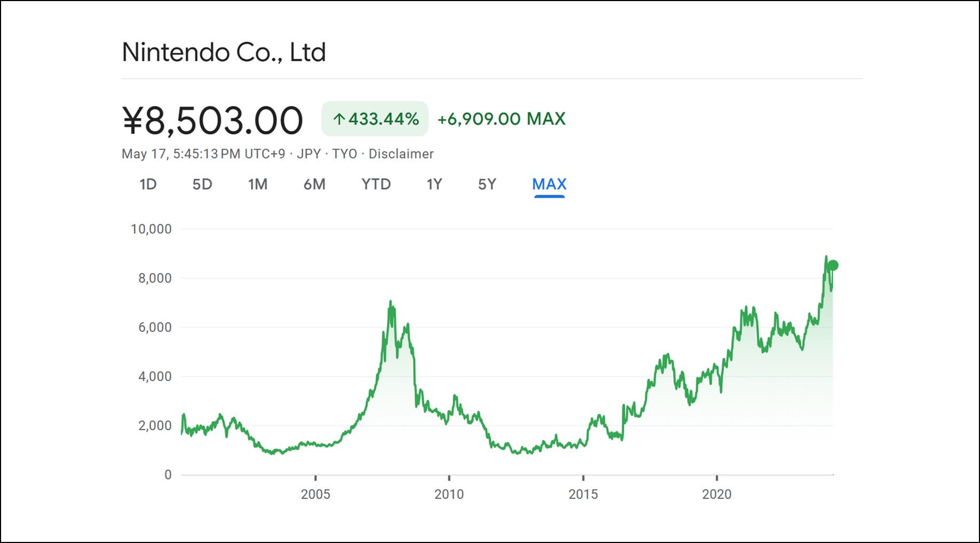Image resolution: width=980 pixels, height=543 pixels.
Task: Click the Nintendo Co., Ltd title
Action: click(x=224, y=52)
